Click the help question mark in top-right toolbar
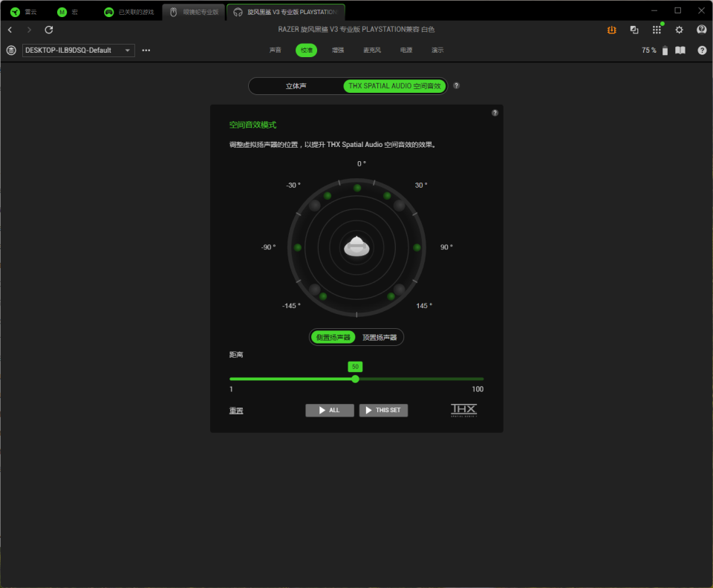This screenshot has width=713, height=588. tap(702, 50)
